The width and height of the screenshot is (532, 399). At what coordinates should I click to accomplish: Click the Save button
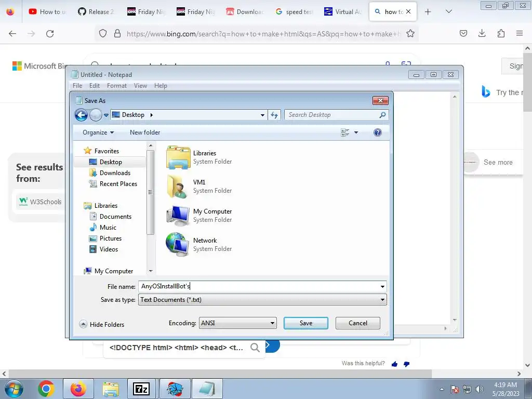305,323
